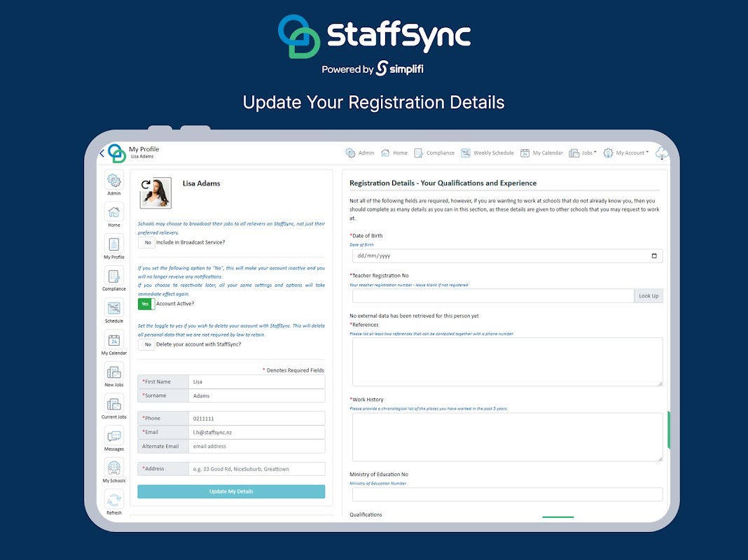
Task: Click the Surname input field
Action: [x=256, y=395]
